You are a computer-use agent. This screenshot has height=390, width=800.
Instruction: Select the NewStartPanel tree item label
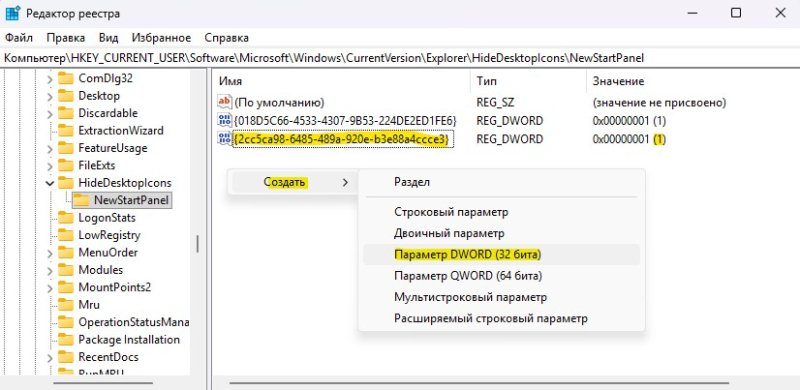(131, 200)
